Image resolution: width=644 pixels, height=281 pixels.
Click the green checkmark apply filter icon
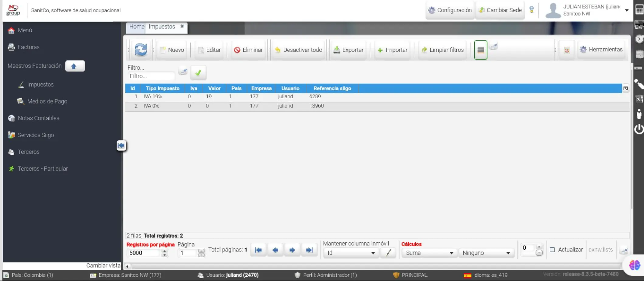tap(198, 73)
